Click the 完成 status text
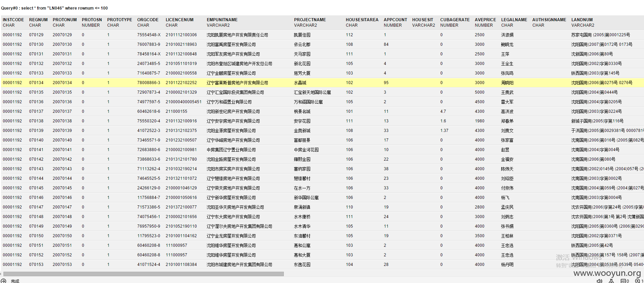Image resolution: width=644 pixels, height=283 pixels. [x=15, y=281]
